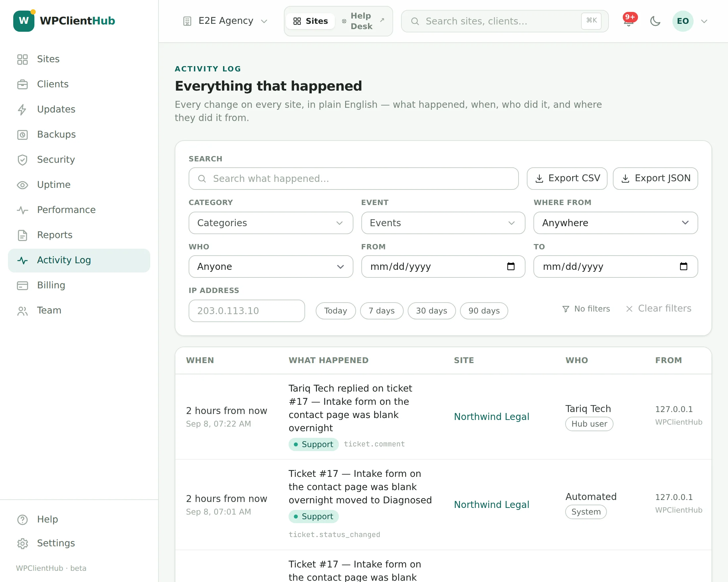Viewport: 728px width, 582px height.
Task: Focus the Search what happened field
Action: click(x=353, y=179)
